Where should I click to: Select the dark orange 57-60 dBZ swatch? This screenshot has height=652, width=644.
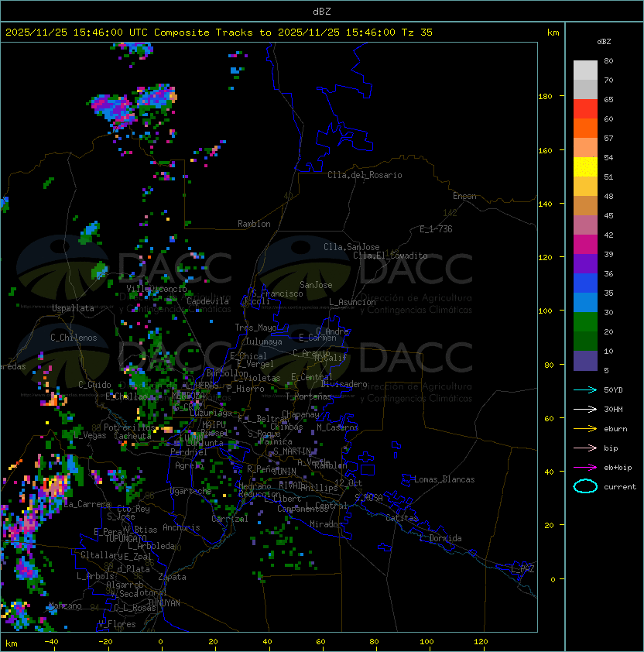[585, 128]
